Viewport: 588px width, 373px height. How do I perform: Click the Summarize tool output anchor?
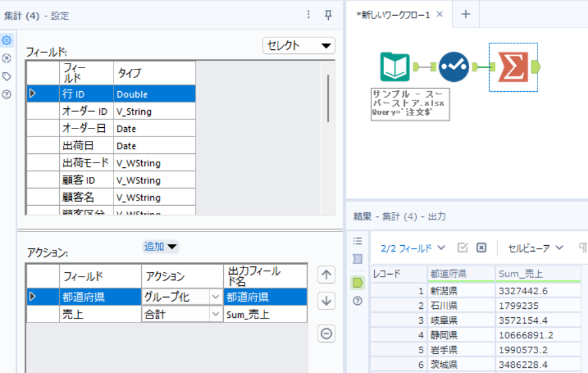[x=536, y=67]
